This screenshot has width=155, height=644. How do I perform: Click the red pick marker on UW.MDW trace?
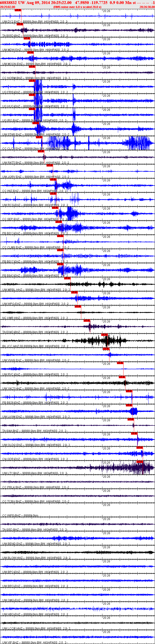click(x=27, y=38)
